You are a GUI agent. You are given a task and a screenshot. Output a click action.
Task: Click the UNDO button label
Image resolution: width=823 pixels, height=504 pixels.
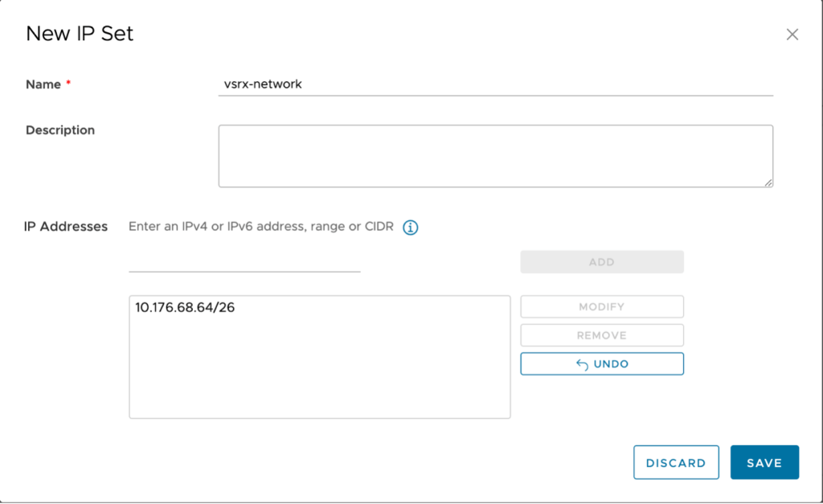pyautogui.click(x=611, y=364)
